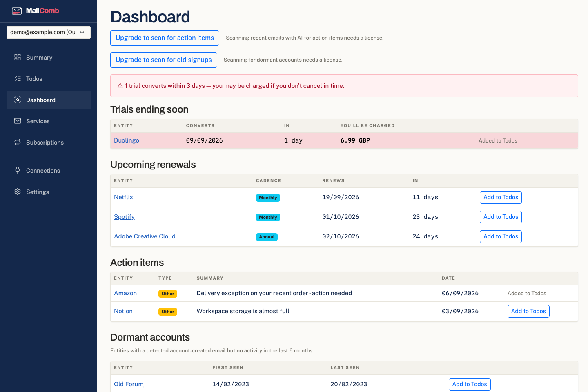Screen dimensions: 588x392
Task: Add Old Forum dormant account to Todos
Action: tap(470, 384)
